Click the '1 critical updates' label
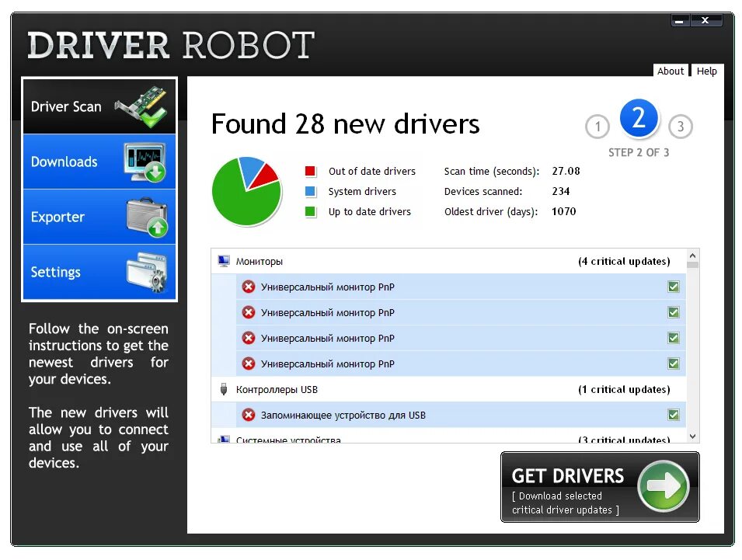This screenshot has height=560, width=742. 624,389
